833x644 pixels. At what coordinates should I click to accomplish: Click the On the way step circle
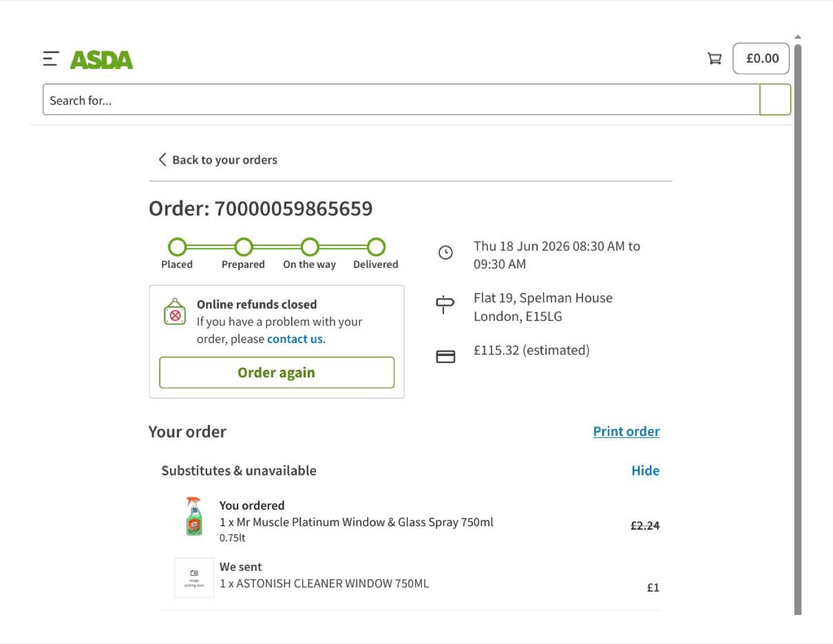309,246
